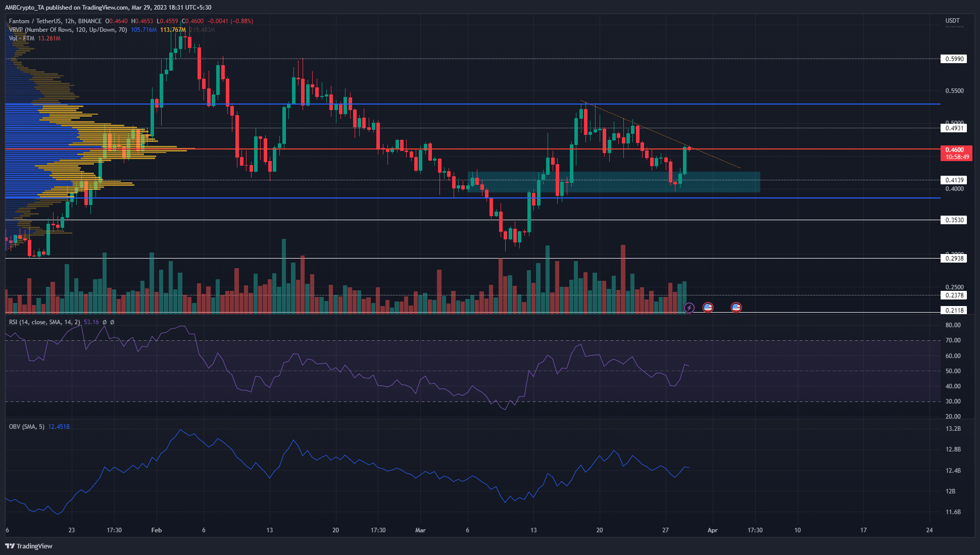This screenshot has height=555, width=980.
Task: Click the 0.5500 price axis value
Action: [954, 91]
